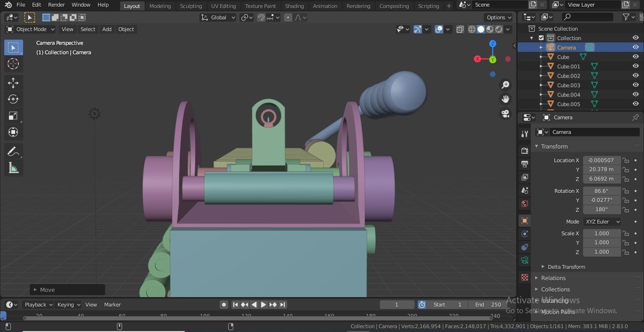Select the Cursor tool
644x332 pixels.
tap(13, 64)
